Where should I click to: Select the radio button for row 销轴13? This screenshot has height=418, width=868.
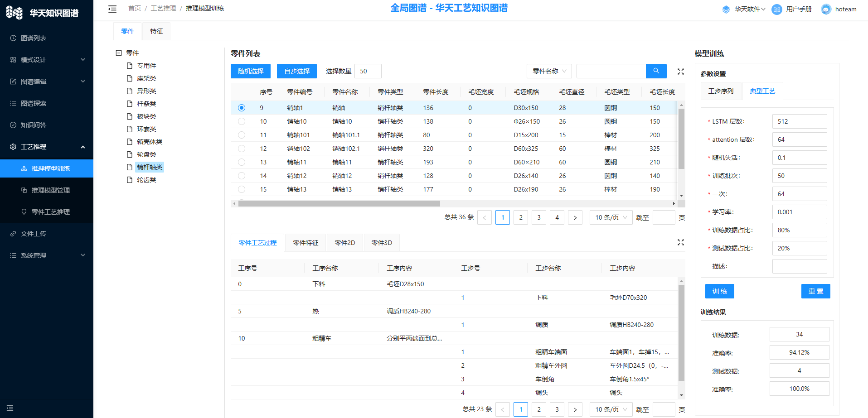(x=242, y=189)
